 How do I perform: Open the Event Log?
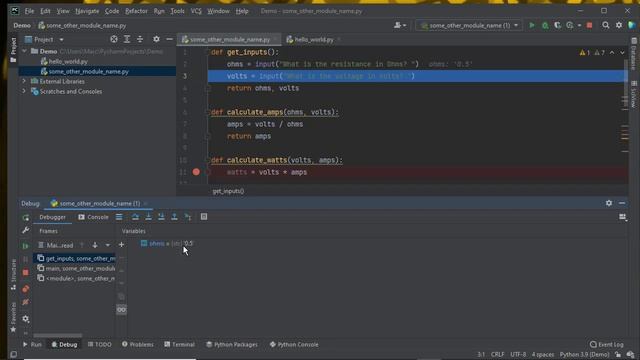pos(607,344)
